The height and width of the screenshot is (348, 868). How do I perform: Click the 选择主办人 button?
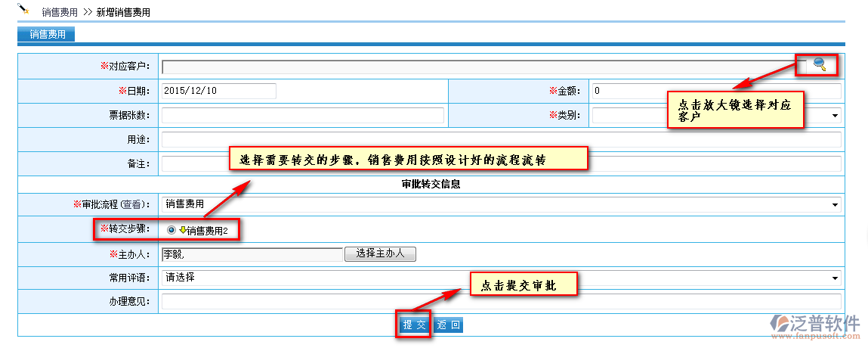pos(380,253)
